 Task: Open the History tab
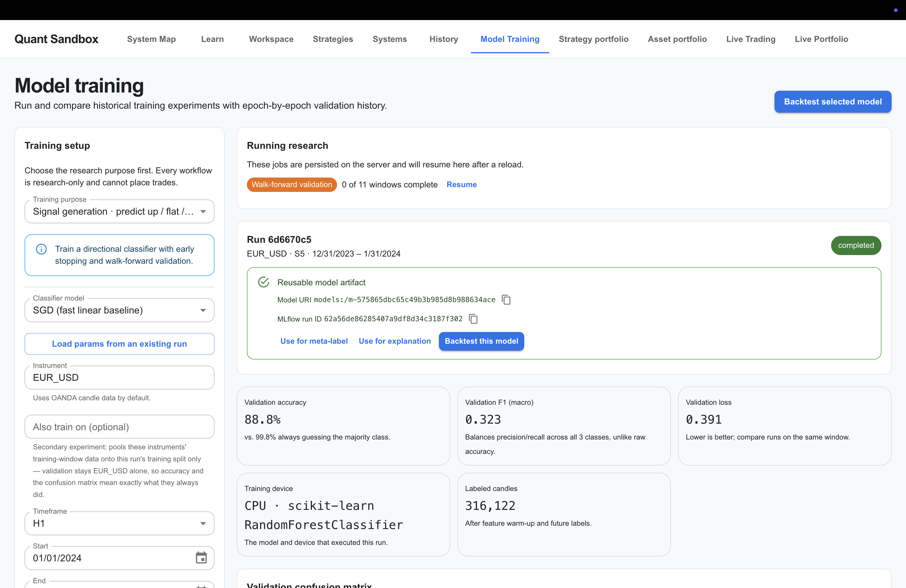point(443,39)
